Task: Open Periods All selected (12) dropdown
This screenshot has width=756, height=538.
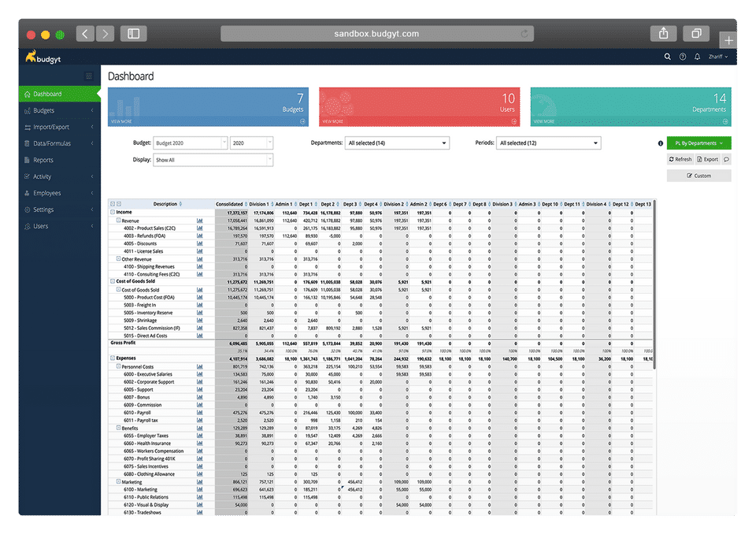Action: [x=548, y=143]
